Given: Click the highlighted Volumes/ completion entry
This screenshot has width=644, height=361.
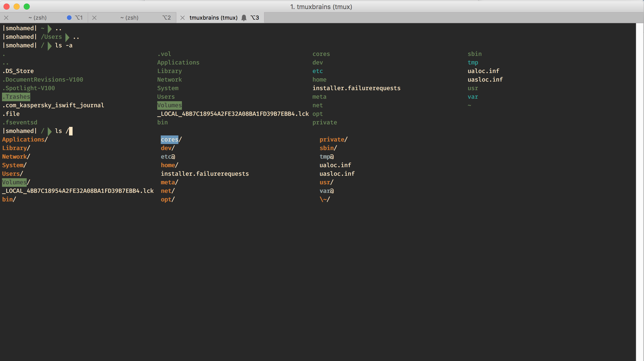Looking at the screenshot, I should pyautogui.click(x=14, y=182).
